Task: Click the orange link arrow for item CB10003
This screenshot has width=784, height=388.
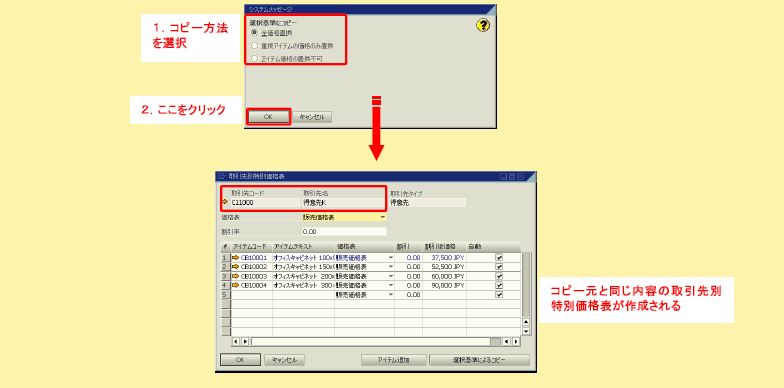Action: click(236, 276)
